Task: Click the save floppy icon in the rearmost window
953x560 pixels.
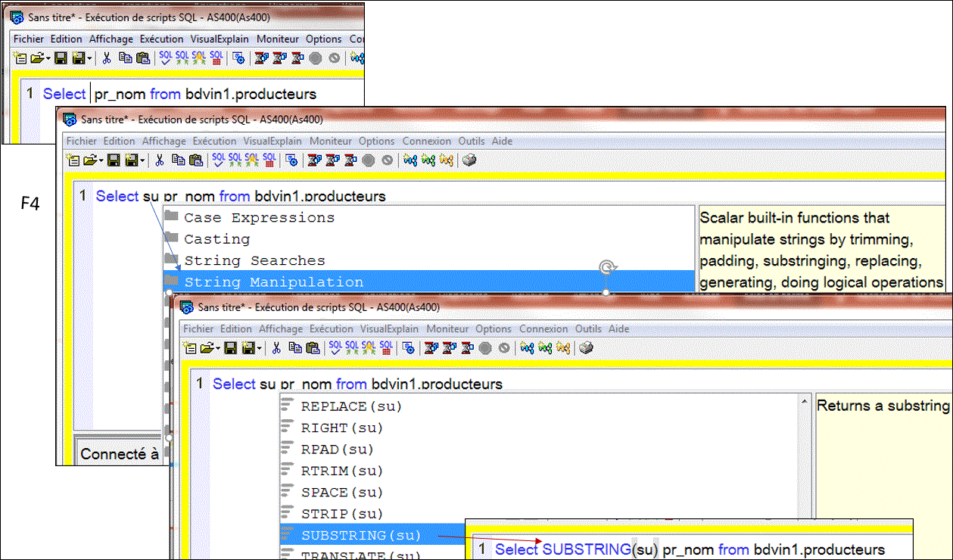Action: pos(61,58)
